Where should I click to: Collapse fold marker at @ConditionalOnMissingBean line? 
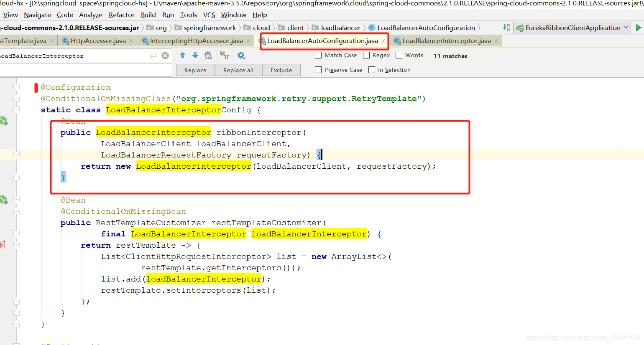16,211
